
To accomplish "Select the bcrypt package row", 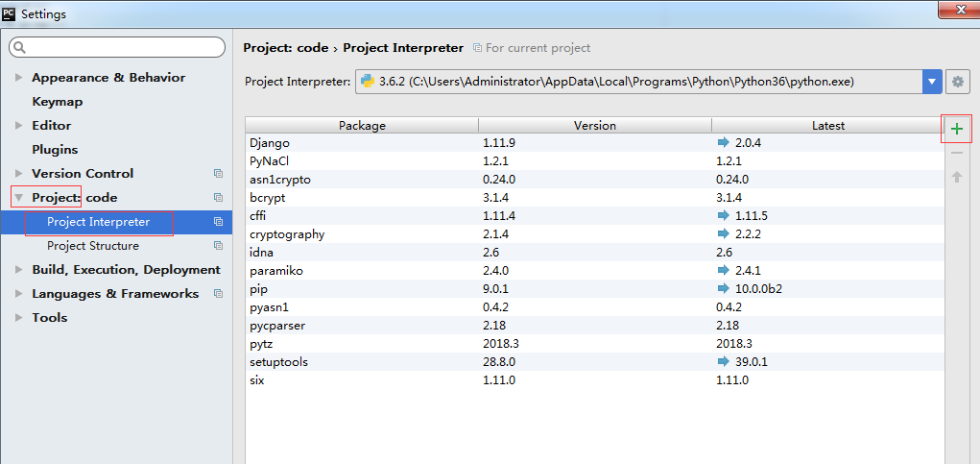I will click(594, 198).
